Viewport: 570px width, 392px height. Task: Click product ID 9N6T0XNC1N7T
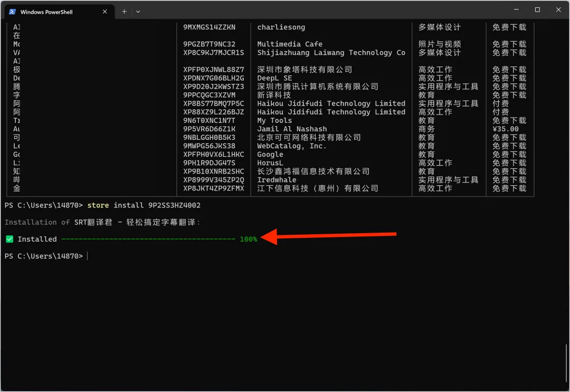pos(209,120)
